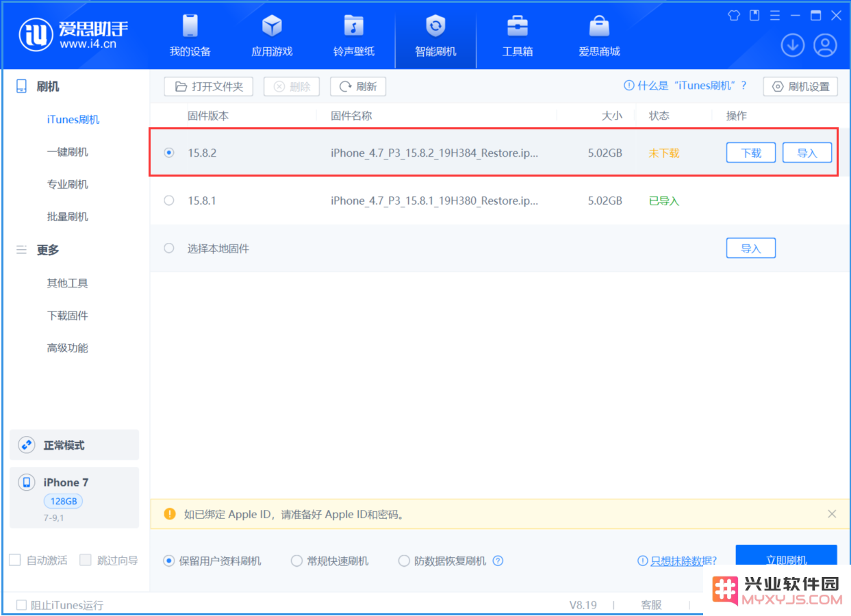Open 刷机设置 settings button

(x=800, y=87)
